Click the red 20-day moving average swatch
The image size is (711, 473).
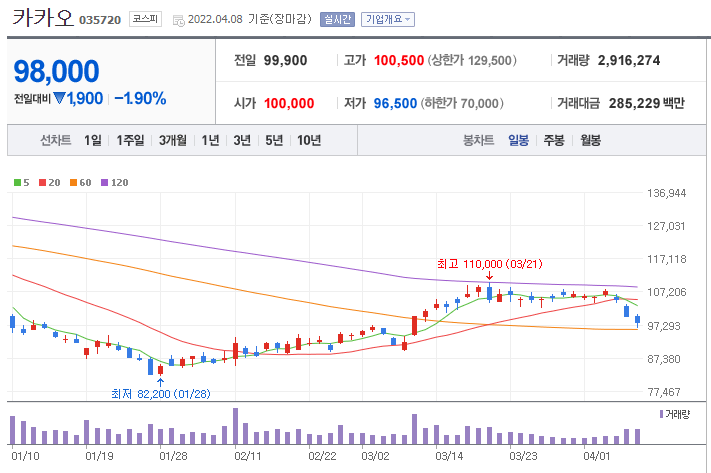(x=43, y=183)
